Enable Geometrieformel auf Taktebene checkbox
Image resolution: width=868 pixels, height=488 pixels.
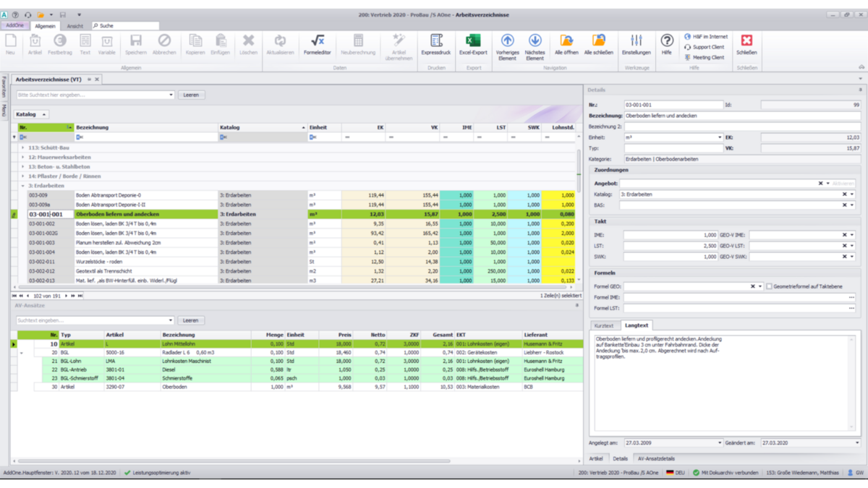click(x=769, y=286)
